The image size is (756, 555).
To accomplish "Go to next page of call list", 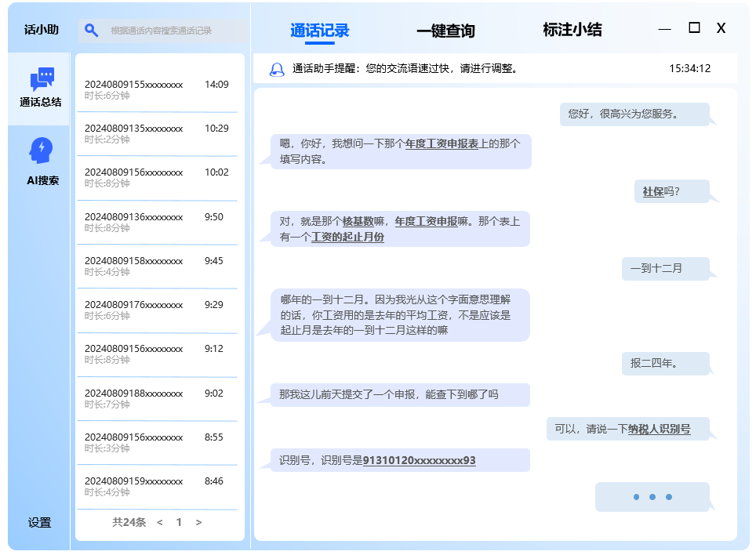I will (x=198, y=522).
